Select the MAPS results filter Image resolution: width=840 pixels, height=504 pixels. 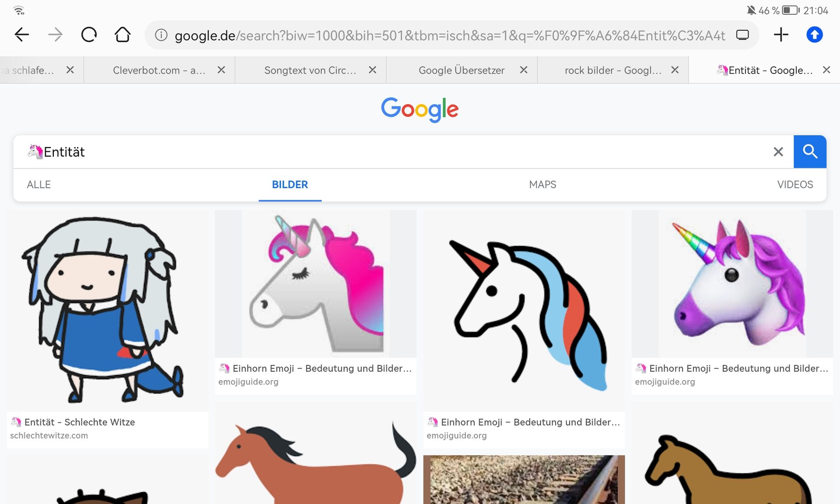pos(542,185)
